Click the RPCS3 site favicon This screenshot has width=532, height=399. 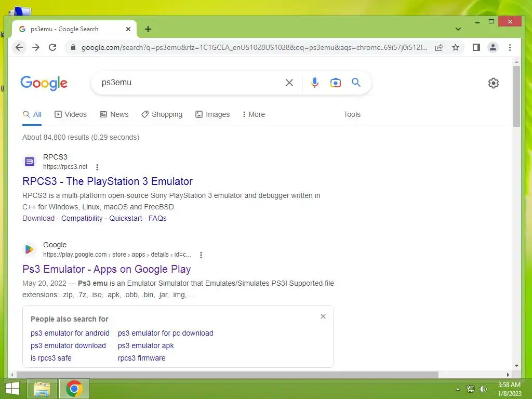coord(30,162)
